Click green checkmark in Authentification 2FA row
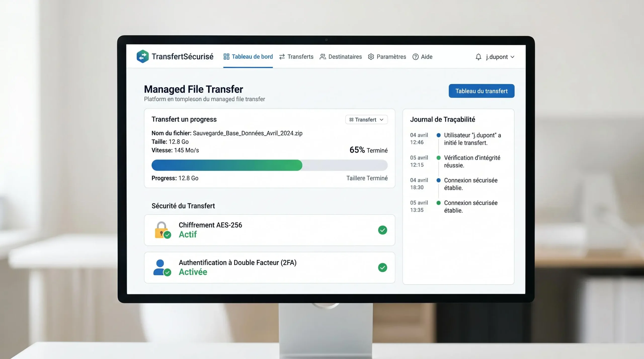The image size is (644, 359). point(382,268)
